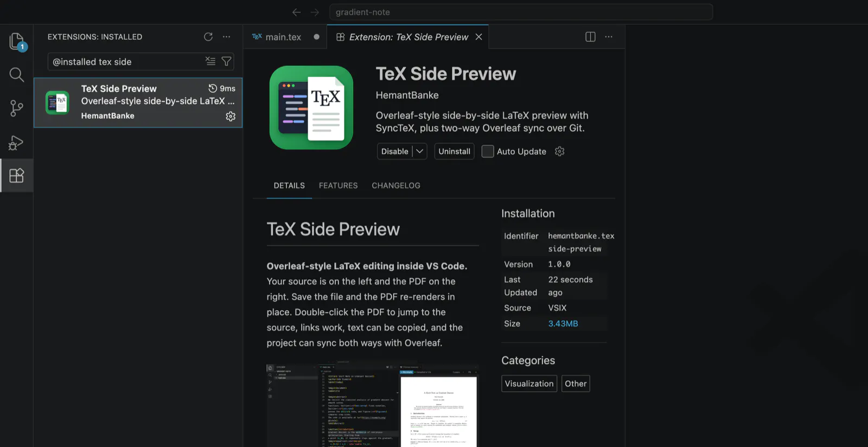Click the Categories section heading
The height and width of the screenshot is (447, 868).
(x=528, y=360)
